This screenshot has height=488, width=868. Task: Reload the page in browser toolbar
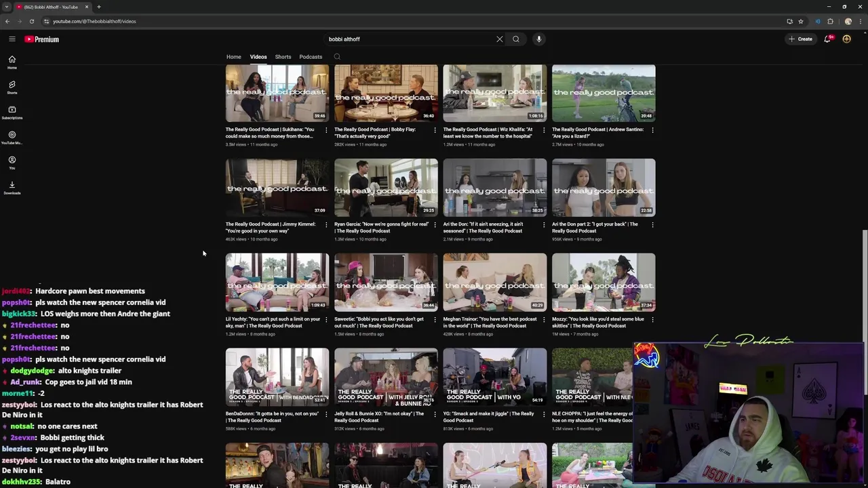coord(31,21)
